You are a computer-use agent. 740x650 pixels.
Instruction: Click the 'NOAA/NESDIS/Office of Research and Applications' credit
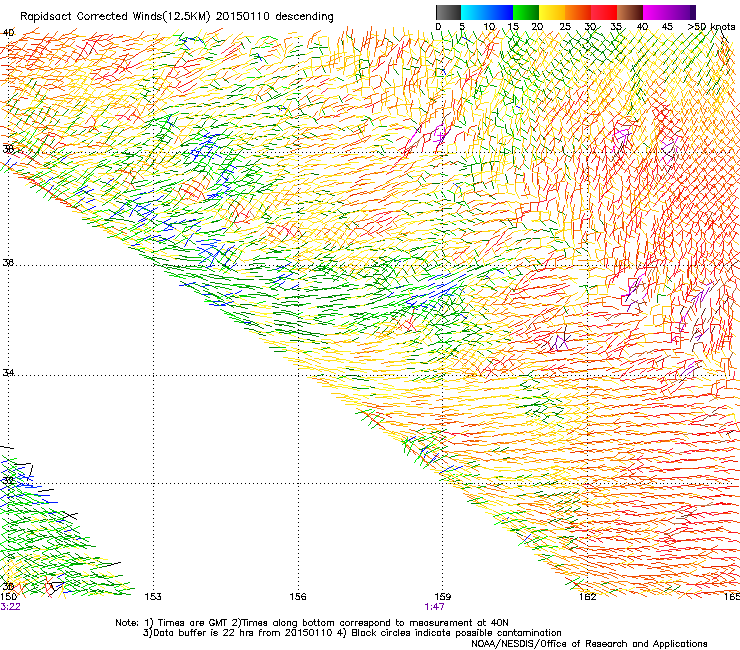589,644
